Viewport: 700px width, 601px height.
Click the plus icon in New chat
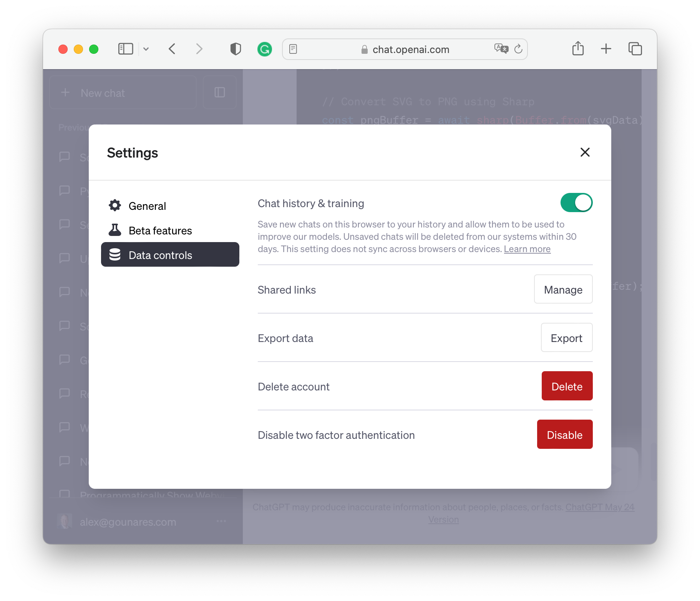point(66,93)
